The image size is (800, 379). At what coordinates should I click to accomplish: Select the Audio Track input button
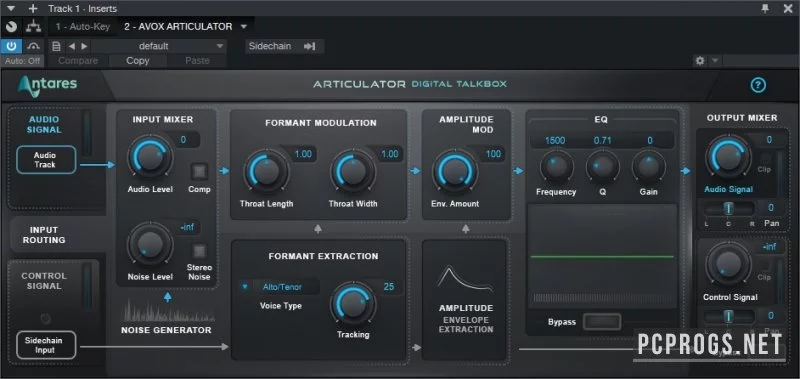point(45,160)
